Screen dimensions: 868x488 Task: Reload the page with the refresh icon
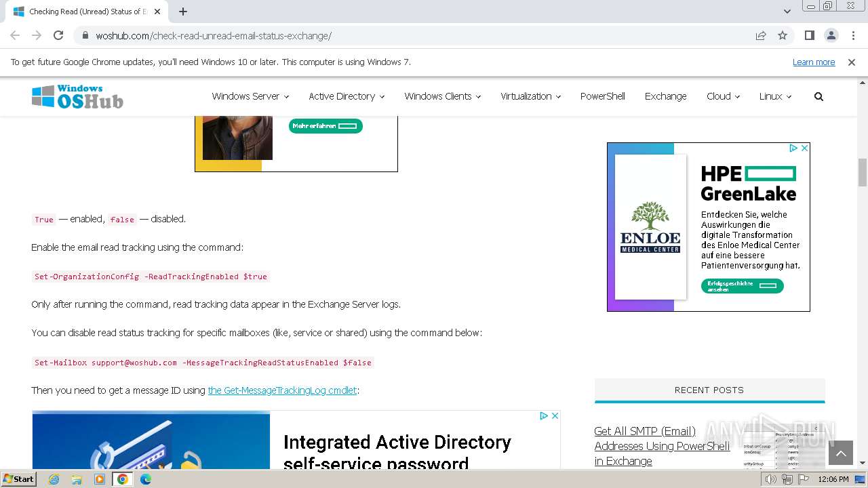pos(58,35)
